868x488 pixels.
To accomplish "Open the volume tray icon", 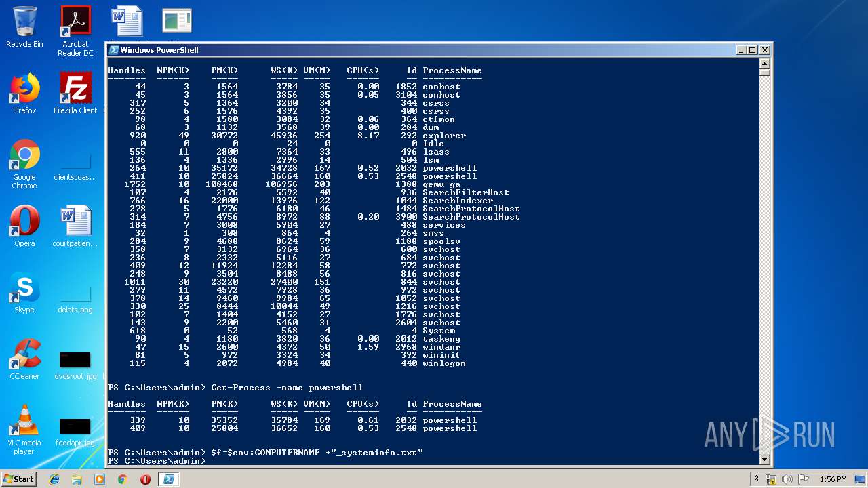I will pos(787,479).
